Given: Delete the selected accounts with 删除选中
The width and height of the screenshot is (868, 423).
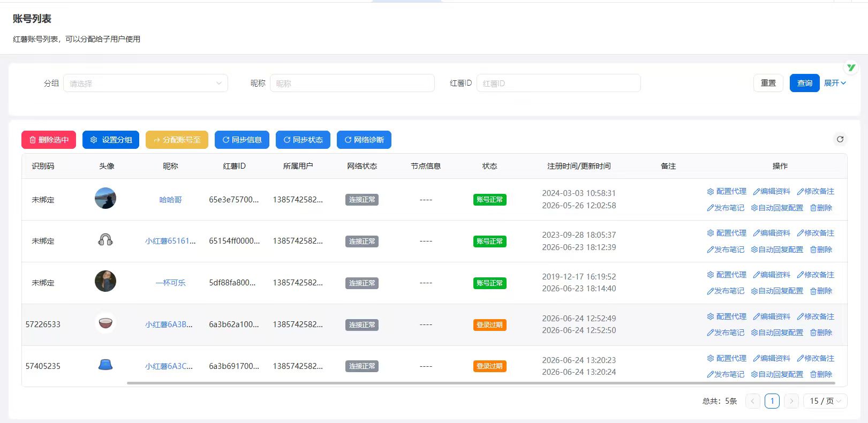Looking at the screenshot, I should [49, 140].
